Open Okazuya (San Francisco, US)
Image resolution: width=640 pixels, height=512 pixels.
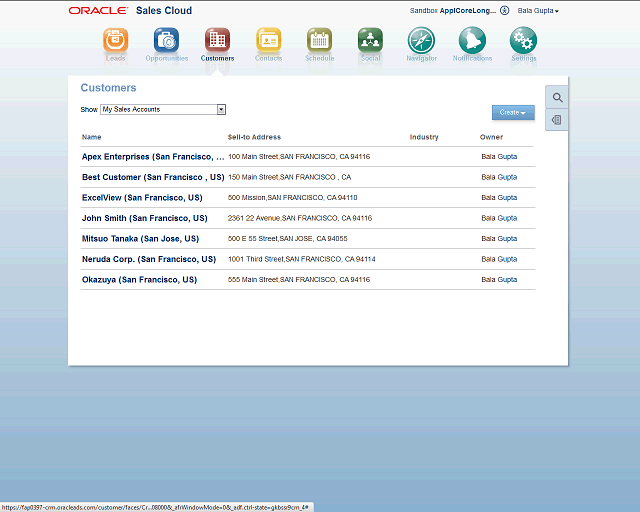coord(139,280)
